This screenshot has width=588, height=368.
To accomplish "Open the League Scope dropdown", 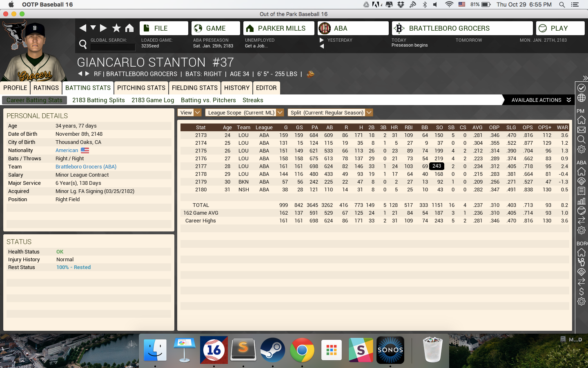I will tap(244, 112).
